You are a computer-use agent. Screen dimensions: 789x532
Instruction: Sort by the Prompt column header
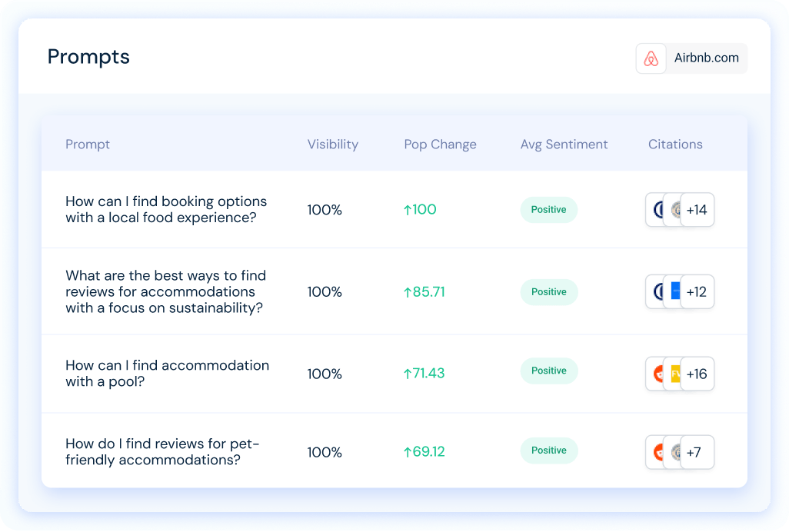pyautogui.click(x=88, y=145)
